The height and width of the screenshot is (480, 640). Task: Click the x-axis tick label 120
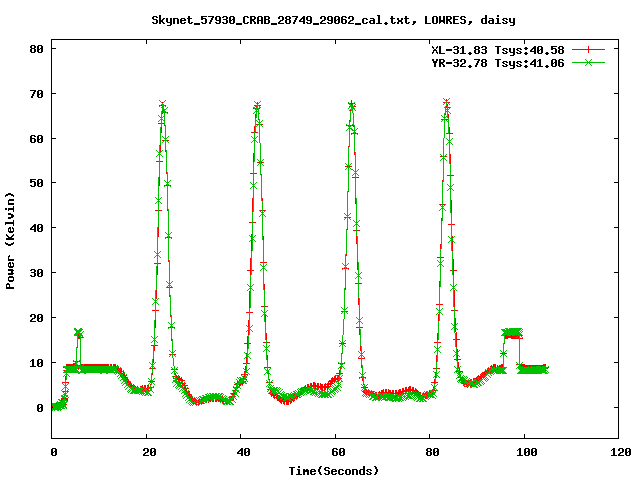621,452
